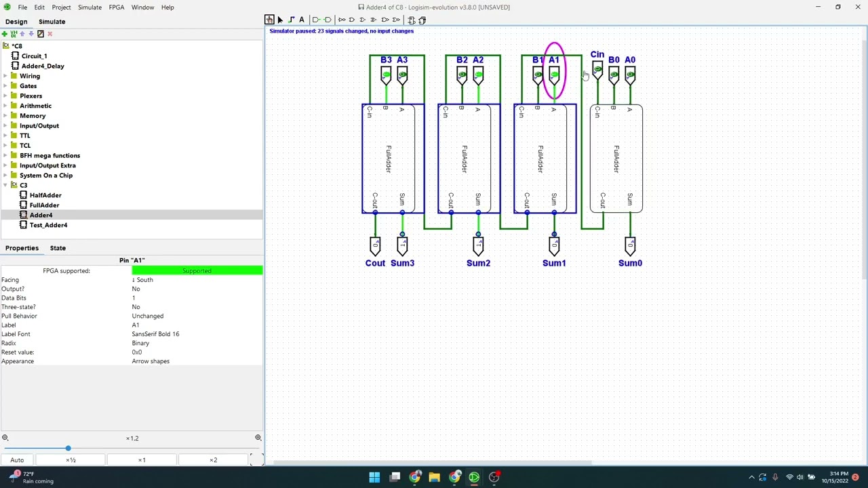This screenshot has height=488, width=868.
Task: Toggle input pin B1 value
Action: pos(538,74)
